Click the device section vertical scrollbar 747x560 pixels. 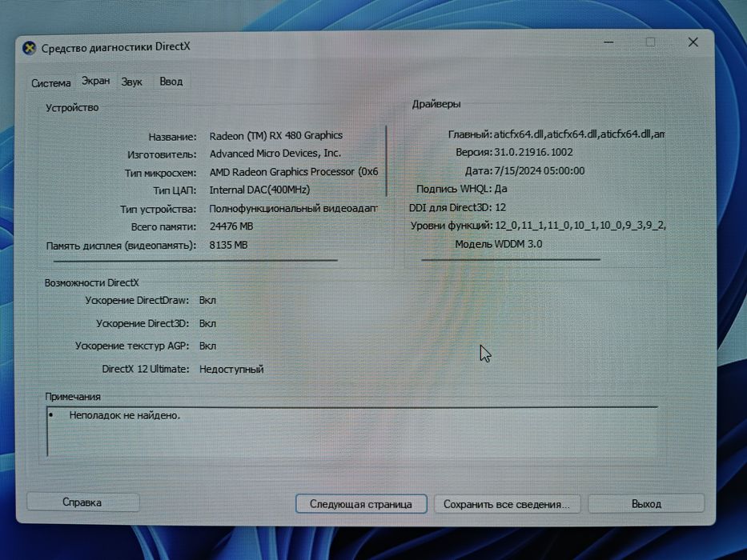(x=387, y=161)
